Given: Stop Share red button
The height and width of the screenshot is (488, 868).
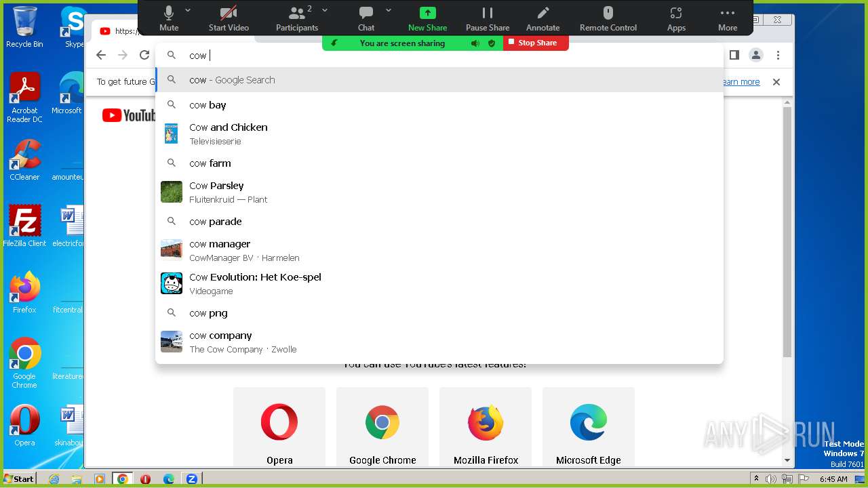Looking at the screenshot, I should tap(536, 43).
